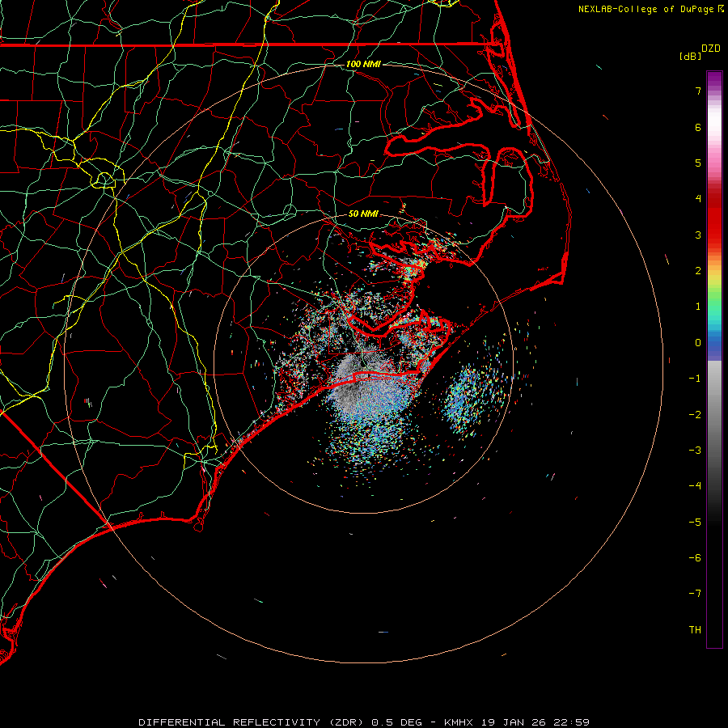Click the 5 value on the color scale

point(698,163)
